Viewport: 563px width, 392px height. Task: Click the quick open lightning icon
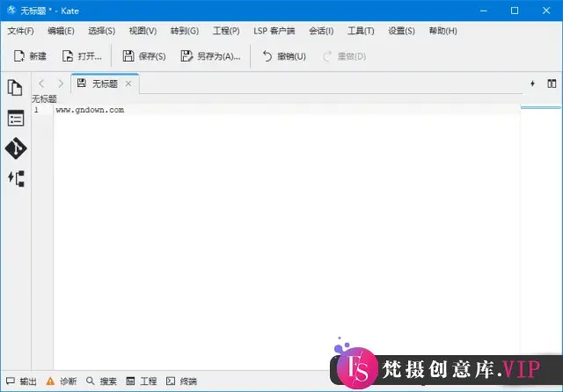pos(532,83)
